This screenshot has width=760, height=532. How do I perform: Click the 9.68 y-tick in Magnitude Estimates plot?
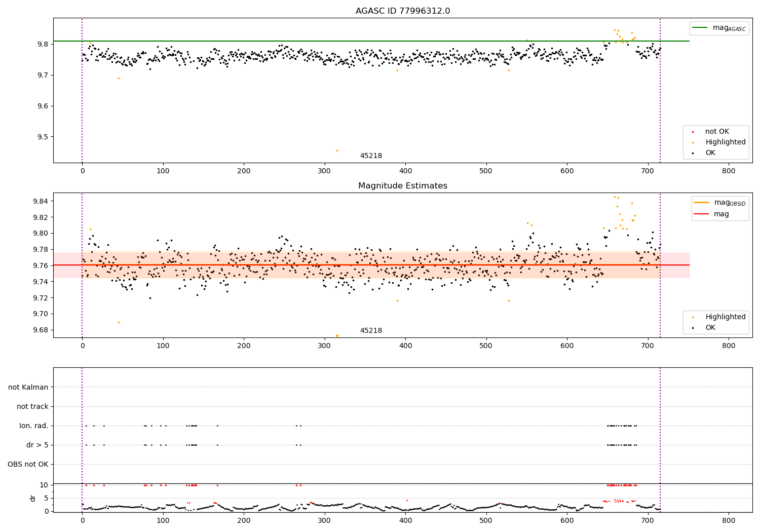click(41, 330)
